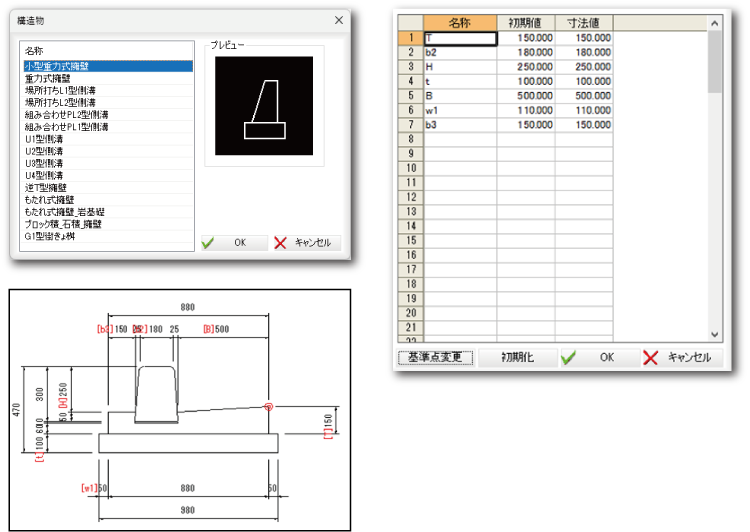
Task: Pick G1型街きょ桝 in the list
Action: (49, 236)
